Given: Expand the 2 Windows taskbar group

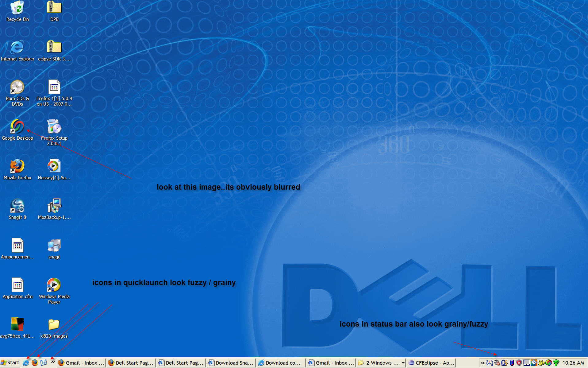Looking at the screenshot, I should click(x=381, y=363).
